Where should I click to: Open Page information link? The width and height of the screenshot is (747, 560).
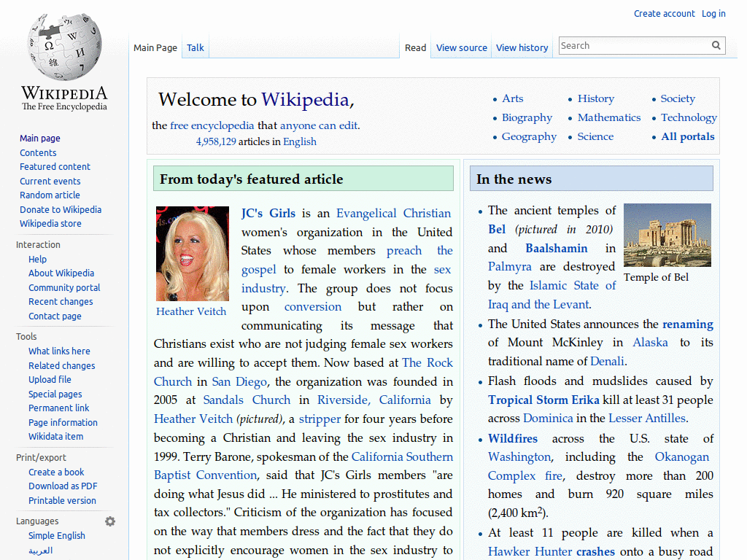[63, 422]
